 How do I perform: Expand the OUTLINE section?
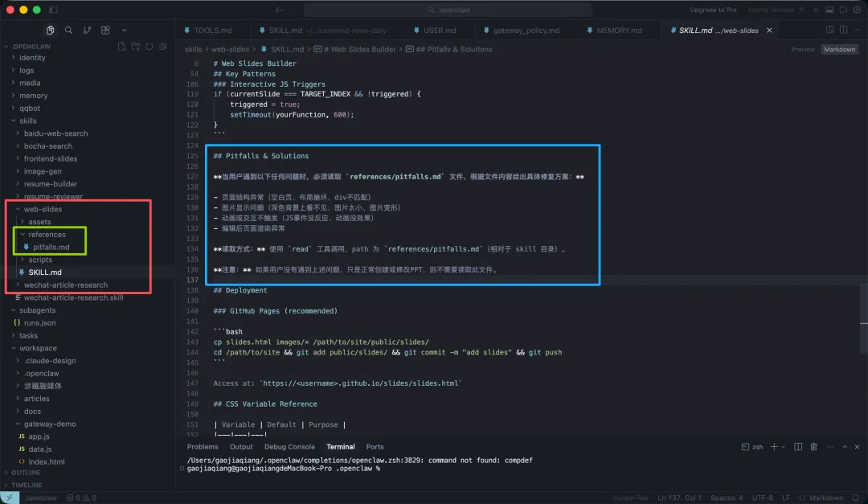26,473
